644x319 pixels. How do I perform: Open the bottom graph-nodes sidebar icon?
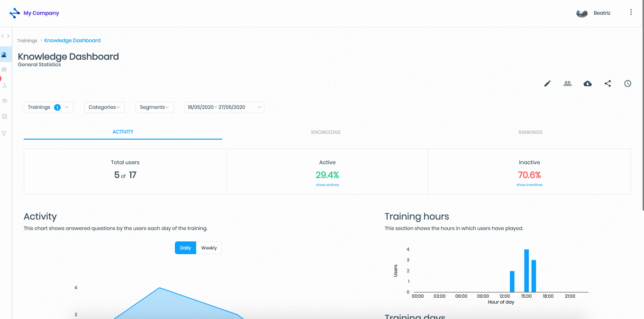coord(4,133)
